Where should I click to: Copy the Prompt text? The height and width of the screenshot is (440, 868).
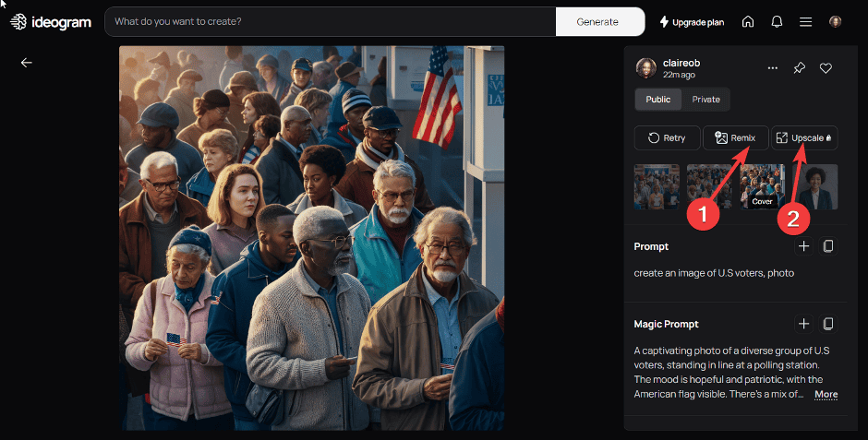click(828, 246)
